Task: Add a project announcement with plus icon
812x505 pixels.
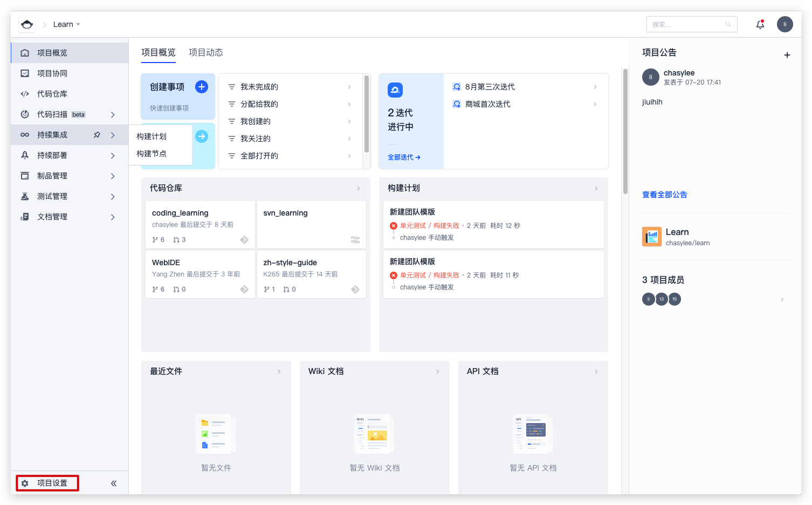Action: click(787, 55)
